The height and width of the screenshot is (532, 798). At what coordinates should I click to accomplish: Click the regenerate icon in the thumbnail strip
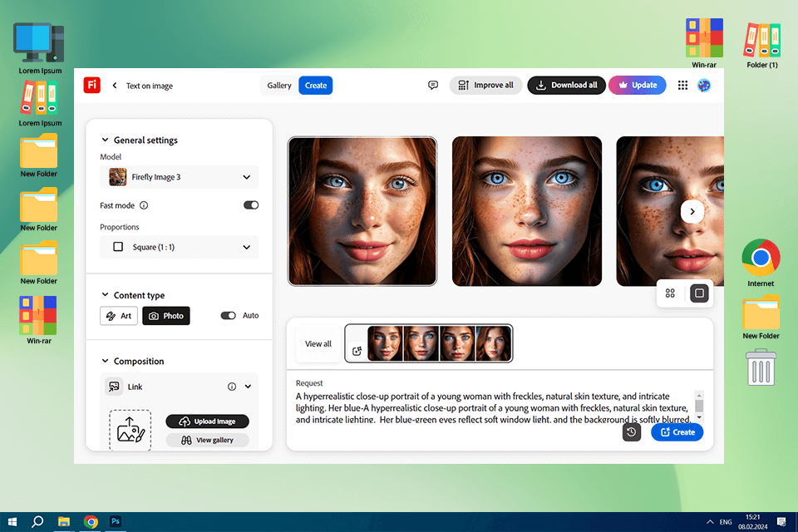357,351
